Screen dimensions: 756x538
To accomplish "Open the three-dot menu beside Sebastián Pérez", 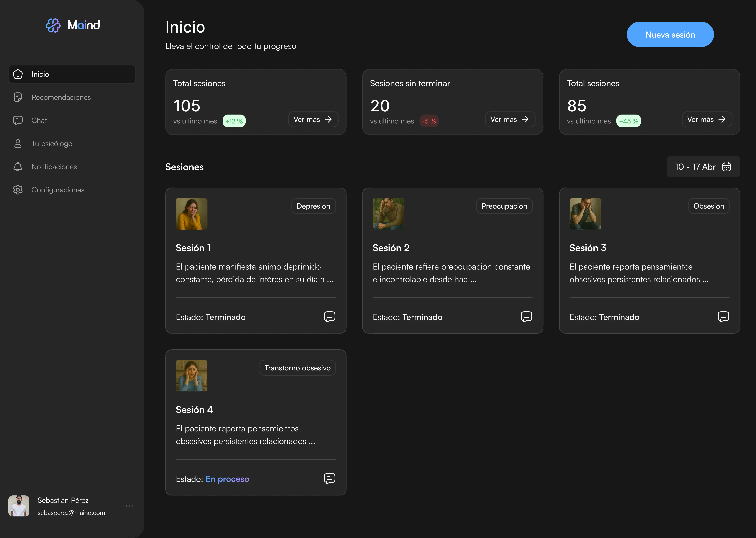I will pyautogui.click(x=130, y=506).
